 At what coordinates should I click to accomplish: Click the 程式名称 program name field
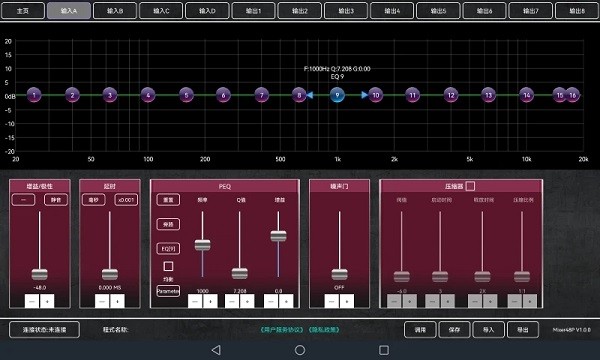coord(115,329)
